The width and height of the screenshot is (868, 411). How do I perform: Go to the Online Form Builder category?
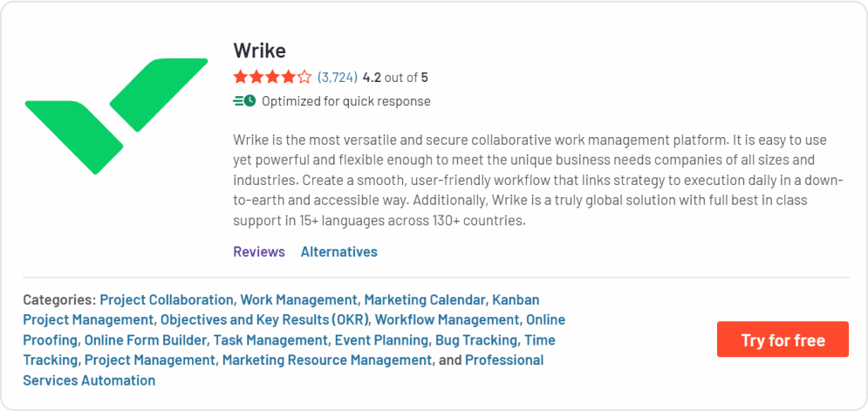point(146,339)
